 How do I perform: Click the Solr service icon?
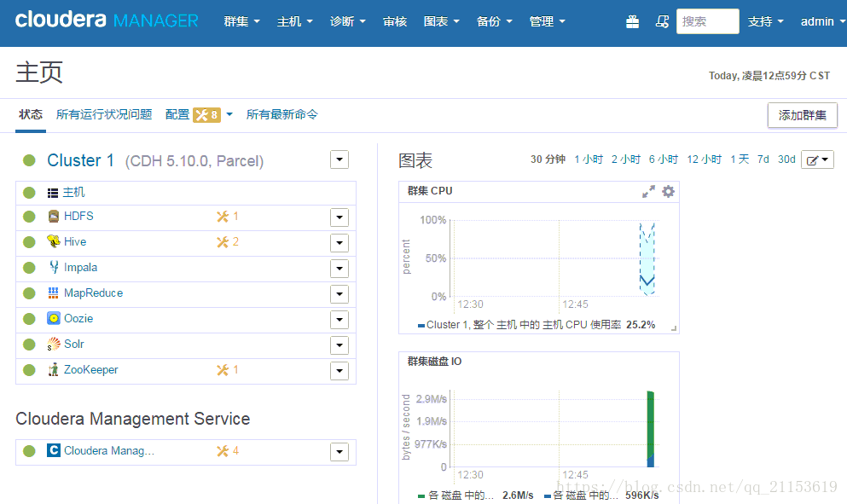pos(53,345)
